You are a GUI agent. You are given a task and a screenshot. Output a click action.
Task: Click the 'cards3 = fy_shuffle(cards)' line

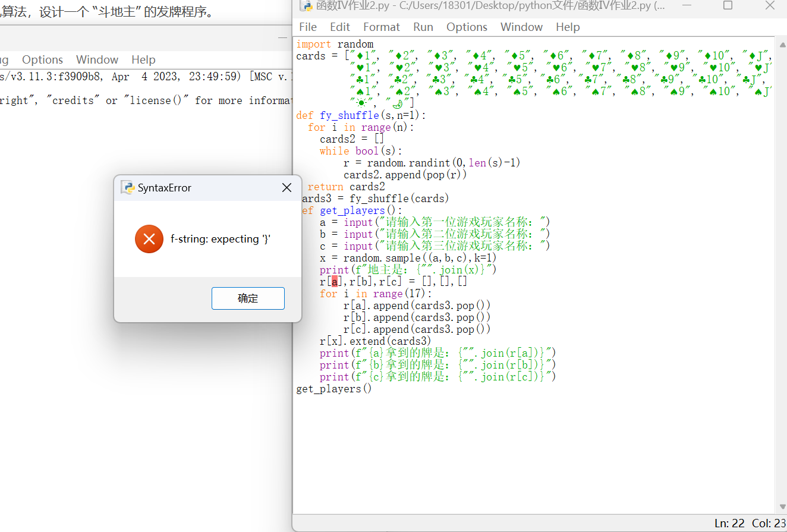click(x=376, y=199)
